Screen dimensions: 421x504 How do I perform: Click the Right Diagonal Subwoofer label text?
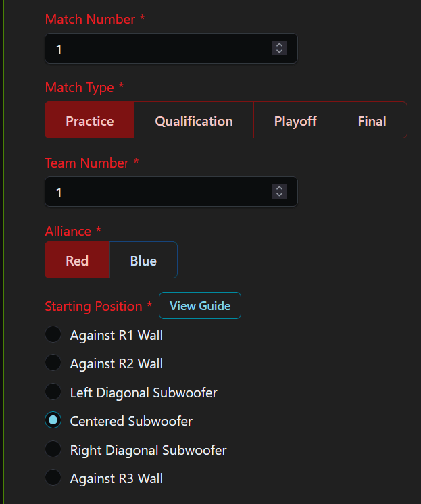point(148,450)
